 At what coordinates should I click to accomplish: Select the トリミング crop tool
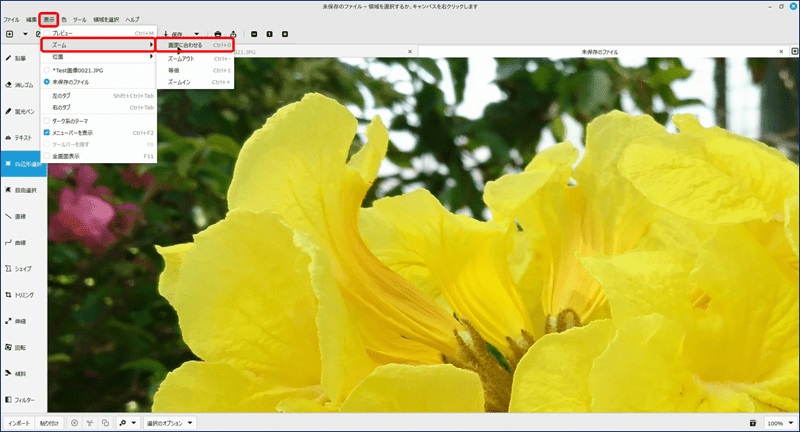(23, 295)
